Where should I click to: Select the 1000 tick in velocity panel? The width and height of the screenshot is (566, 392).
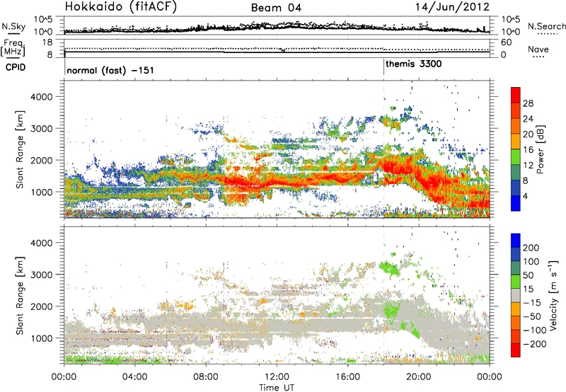coord(41,338)
